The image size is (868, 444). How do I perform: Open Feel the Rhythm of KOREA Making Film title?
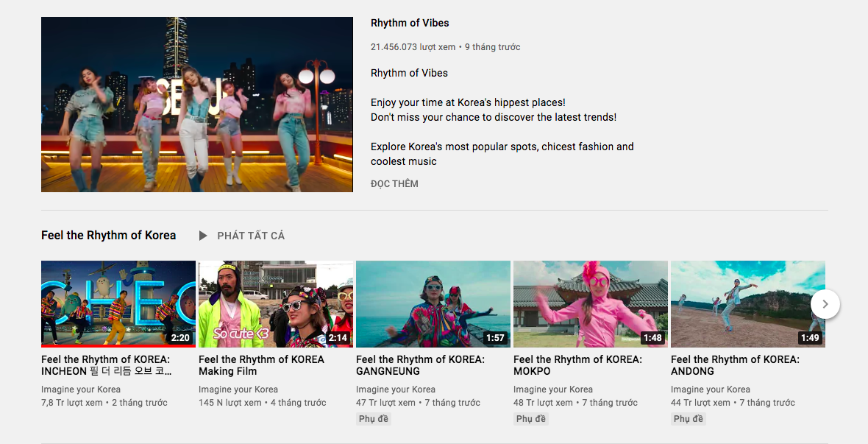pyautogui.click(x=261, y=365)
